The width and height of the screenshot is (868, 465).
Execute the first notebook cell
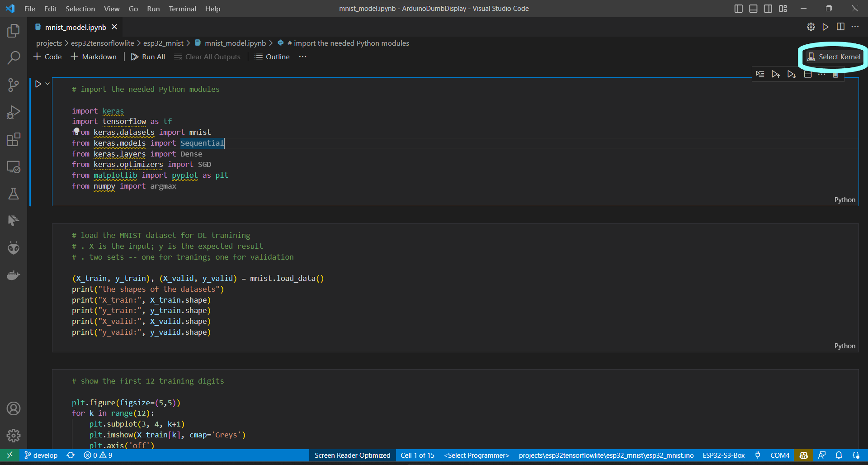click(38, 83)
